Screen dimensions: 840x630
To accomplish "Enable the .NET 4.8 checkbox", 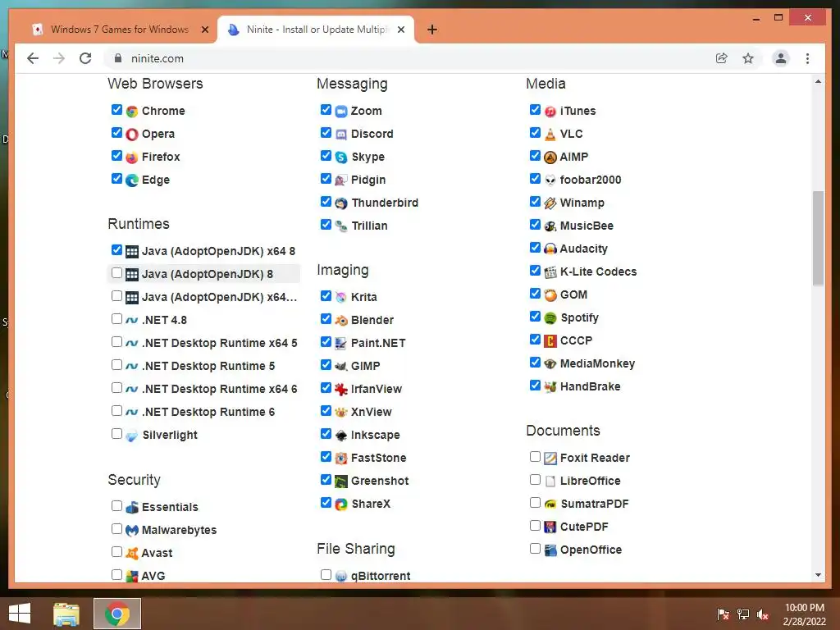I will (x=116, y=319).
